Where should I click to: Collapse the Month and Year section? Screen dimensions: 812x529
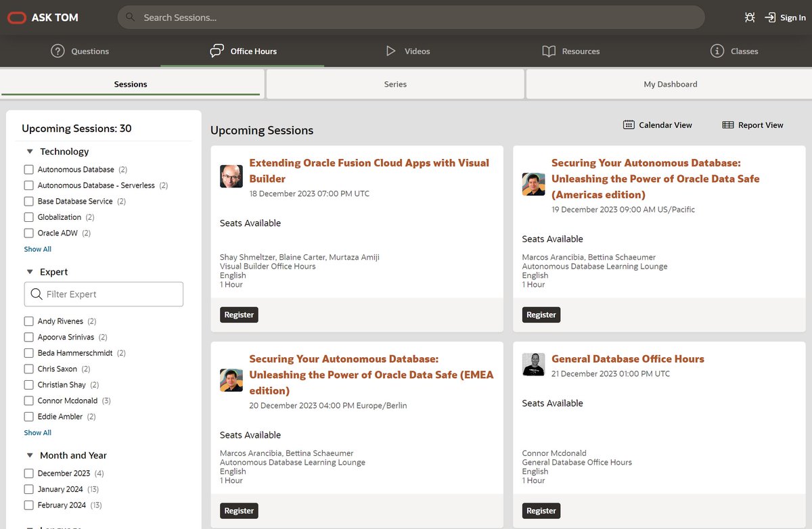click(x=30, y=455)
